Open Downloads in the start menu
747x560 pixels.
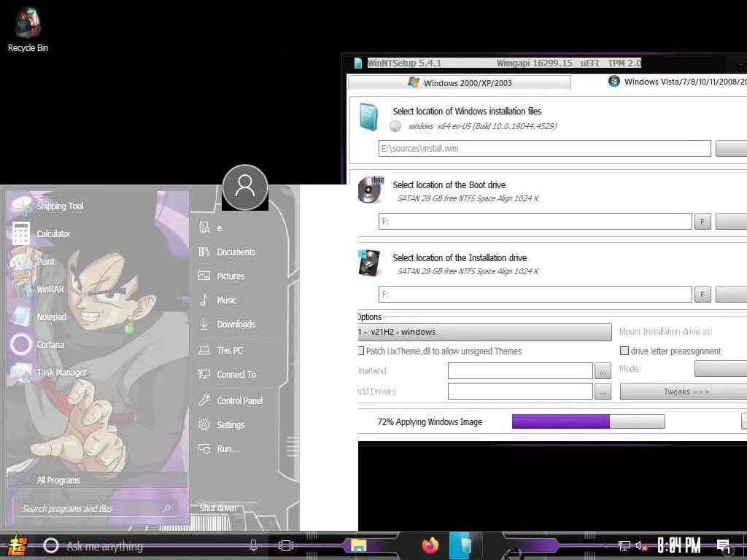point(228,324)
